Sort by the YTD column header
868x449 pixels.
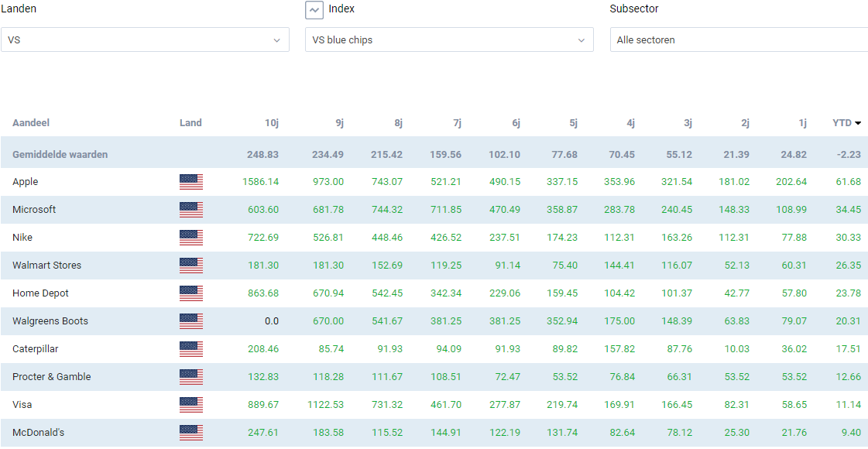click(846, 123)
